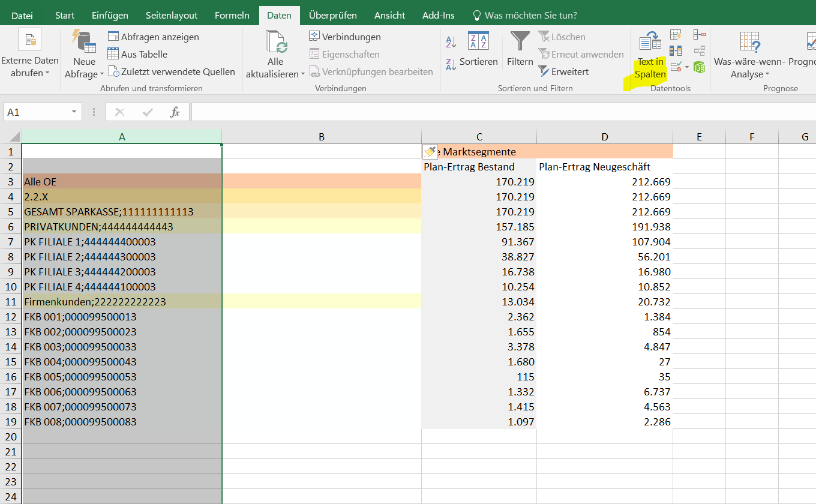This screenshot has height=504, width=816.
Task: Click into the formula bar field
Action: [503, 112]
